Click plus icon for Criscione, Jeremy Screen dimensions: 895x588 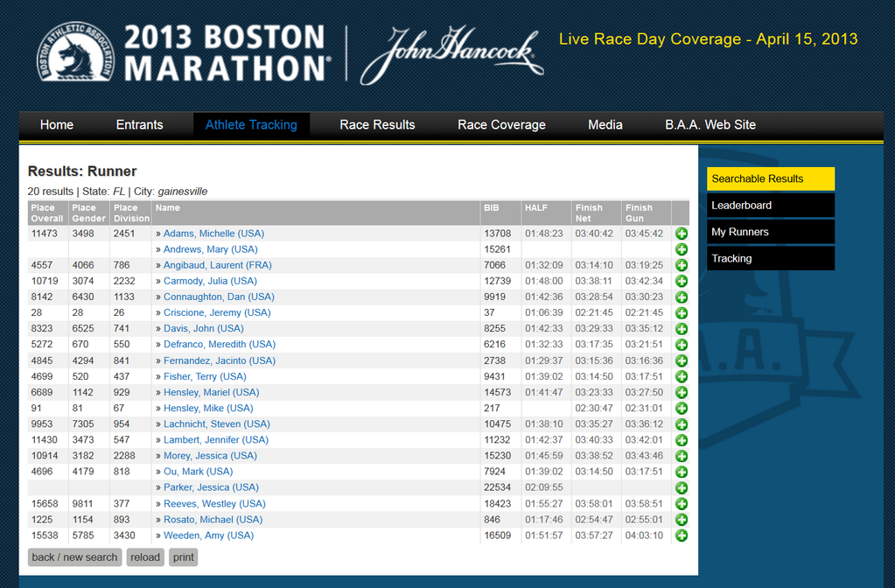[681, 313]
